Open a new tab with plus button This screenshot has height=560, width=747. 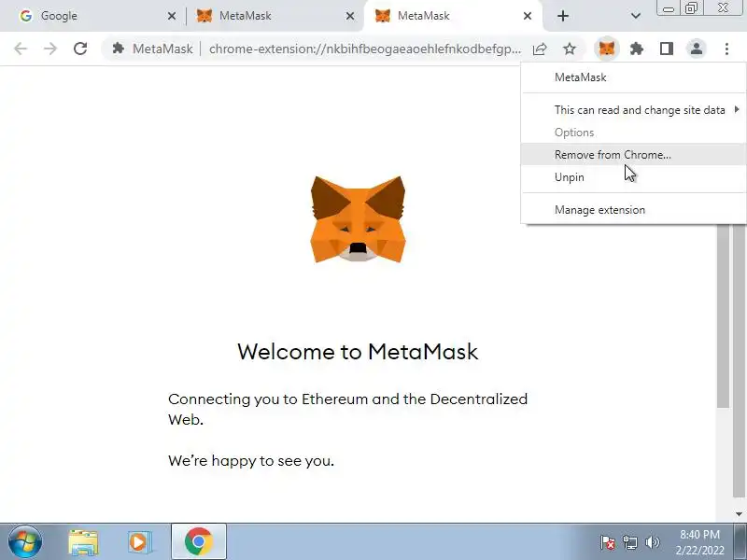tap(563, 16)
